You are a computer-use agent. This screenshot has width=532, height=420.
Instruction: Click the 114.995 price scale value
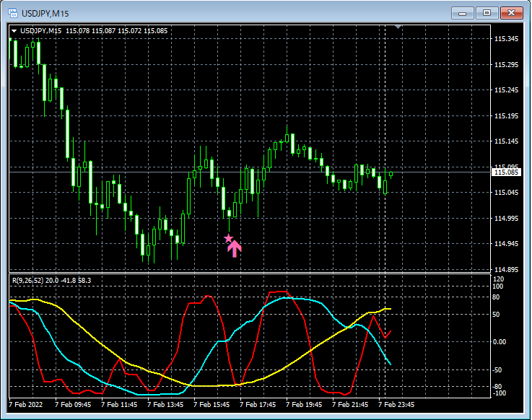tap(507, 218)
